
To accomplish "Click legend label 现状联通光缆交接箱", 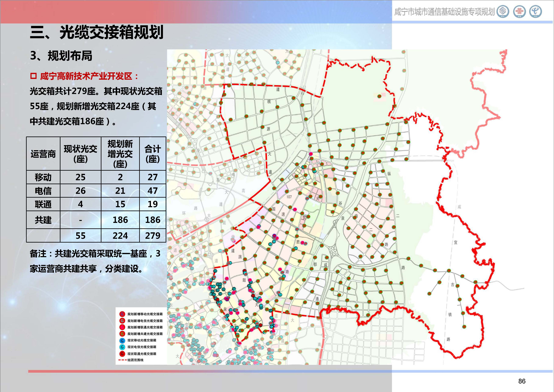I will click(142, 354).
